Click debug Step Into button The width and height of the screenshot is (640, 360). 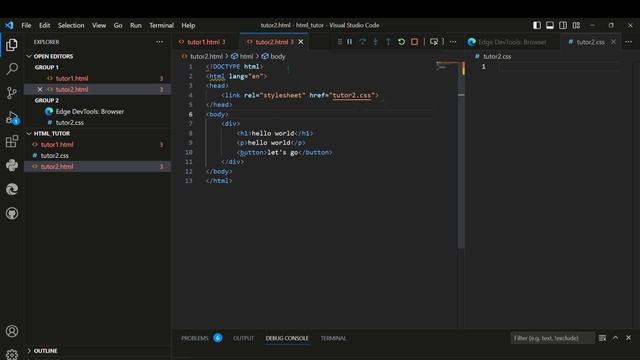(376, 42)
